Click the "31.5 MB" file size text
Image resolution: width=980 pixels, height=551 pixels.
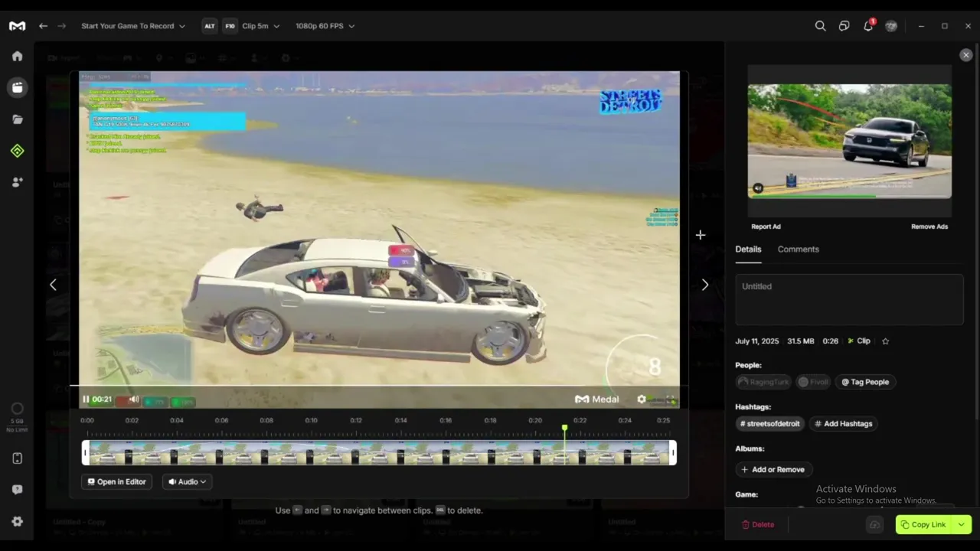[x=800, y=341]
